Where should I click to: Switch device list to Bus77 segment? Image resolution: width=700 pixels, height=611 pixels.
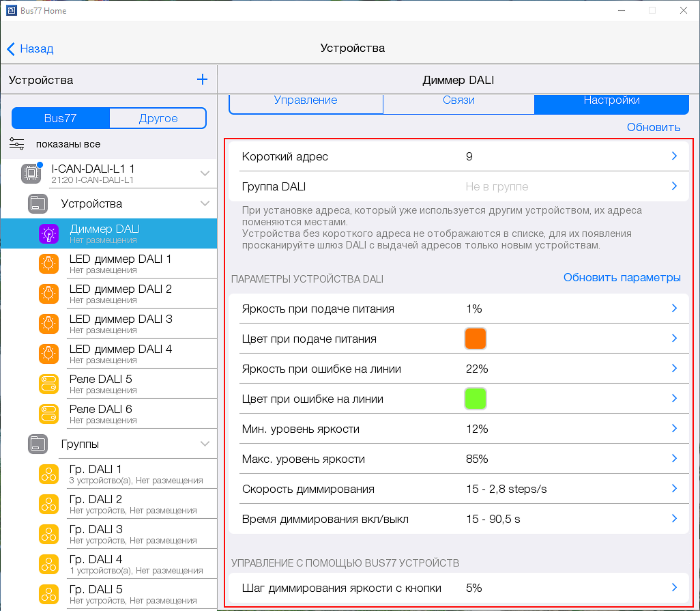click(61, 118)
